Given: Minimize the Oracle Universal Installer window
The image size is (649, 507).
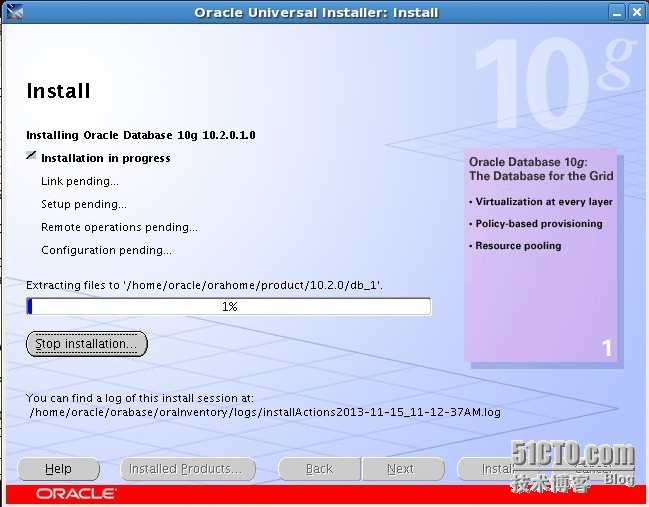Looking at the screenshot, I should (617, 12).
